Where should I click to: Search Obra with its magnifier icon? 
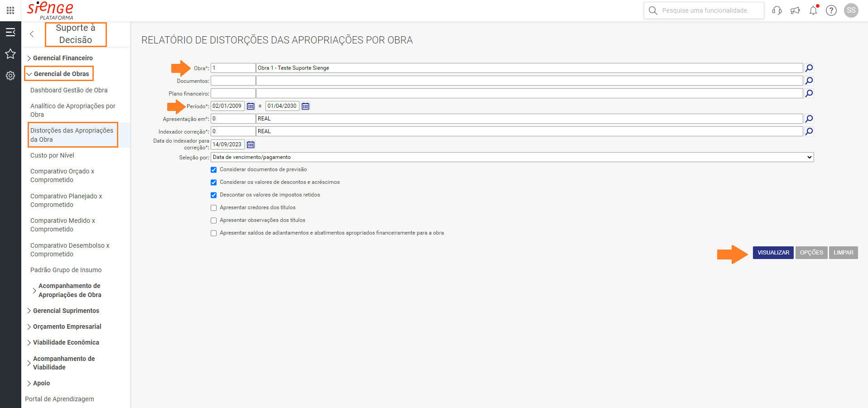pos(809,68)
